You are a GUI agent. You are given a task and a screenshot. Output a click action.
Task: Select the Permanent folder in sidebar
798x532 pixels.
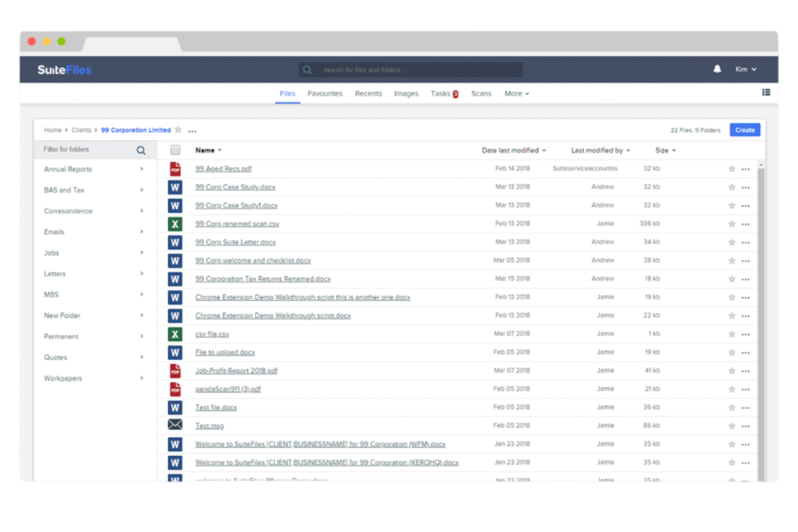[61, 336]
